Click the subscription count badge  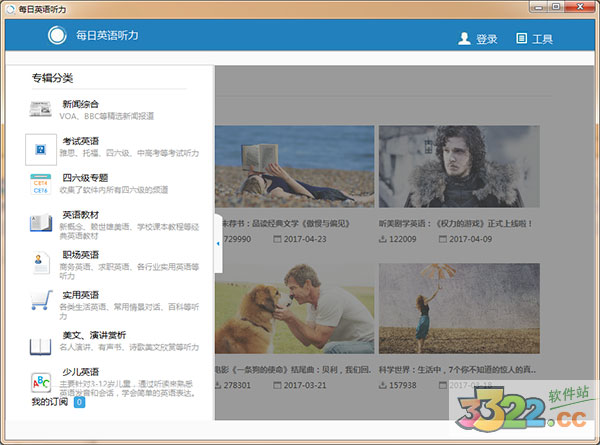[79, 402]
